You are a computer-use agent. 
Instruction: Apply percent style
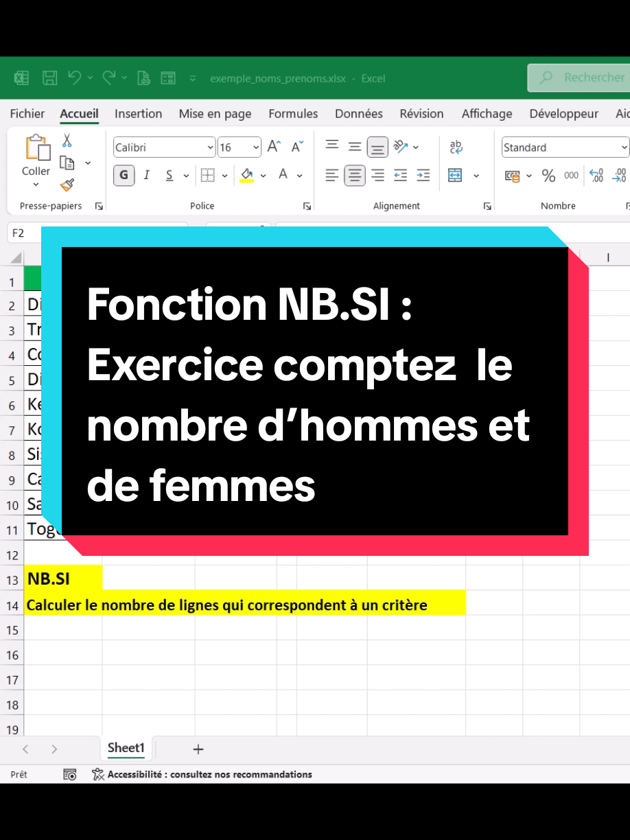(548, 176)
